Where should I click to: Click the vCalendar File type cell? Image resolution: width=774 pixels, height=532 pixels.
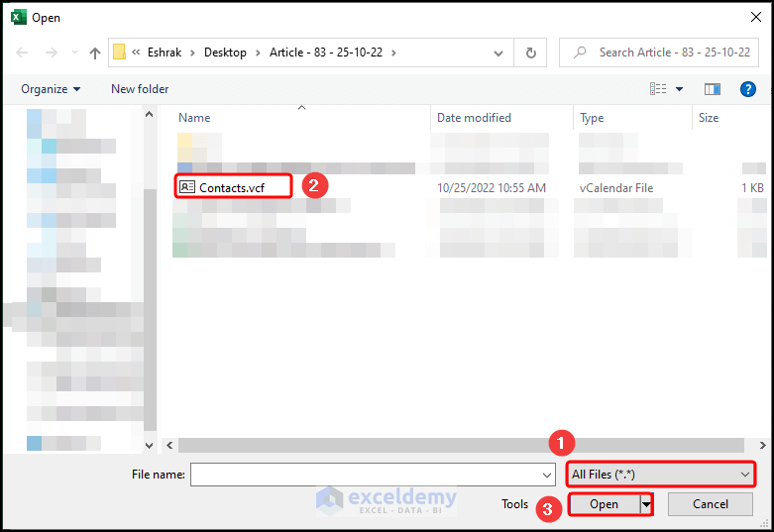coord(616,188)
